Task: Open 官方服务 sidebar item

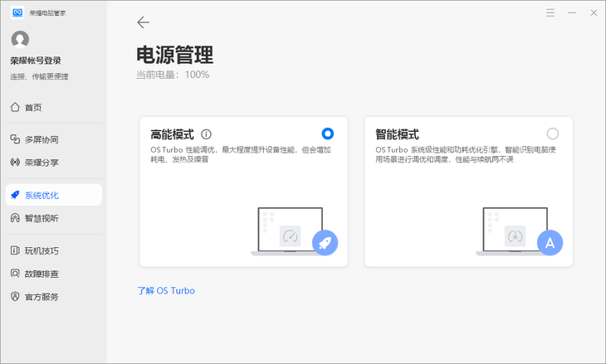Action: tap(54, 297)
